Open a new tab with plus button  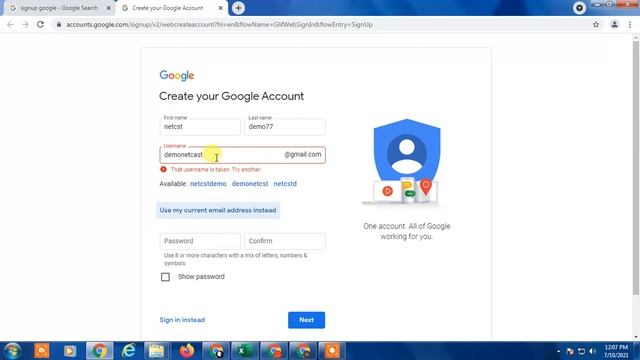point(238,8)
